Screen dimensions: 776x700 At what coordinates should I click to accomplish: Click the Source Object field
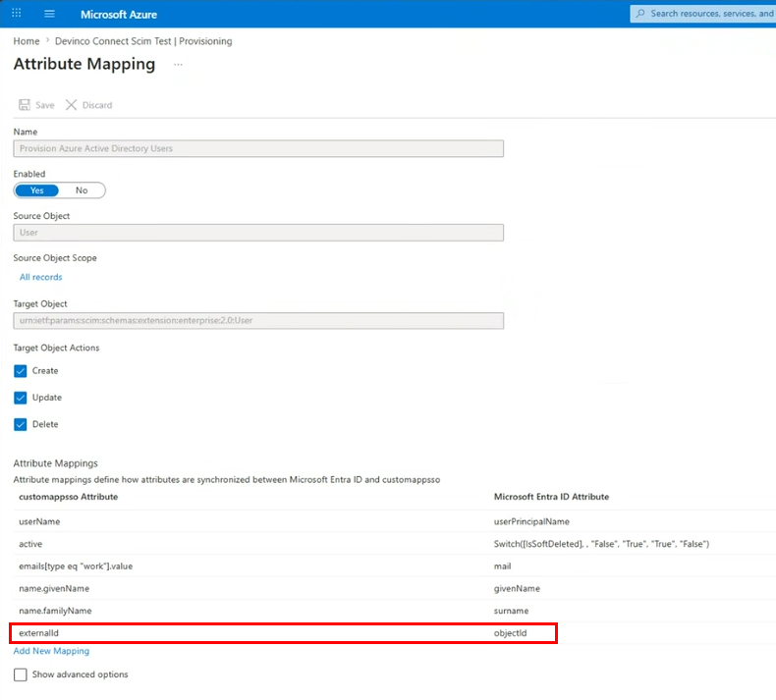coord(258,233)
